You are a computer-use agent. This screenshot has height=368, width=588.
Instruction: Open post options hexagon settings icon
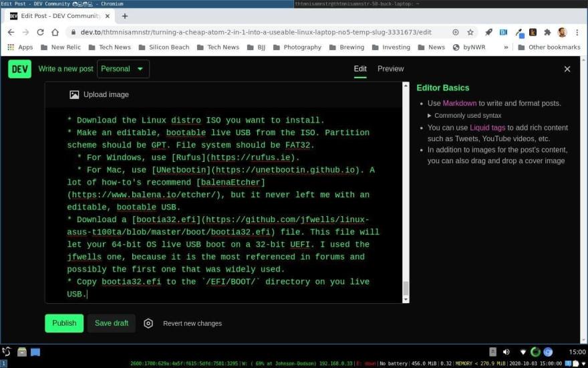point(148,323)
